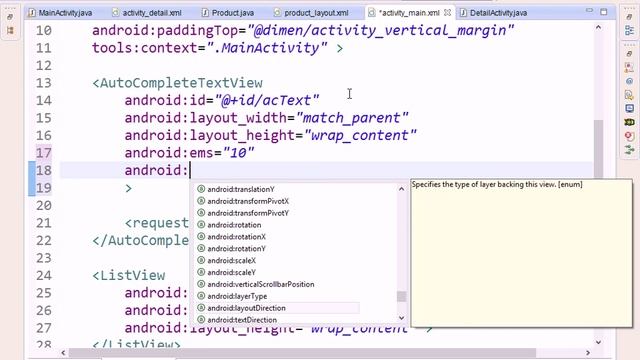The height and width of the screenshot is (360, 640).
Task: Click the closing > bracket on line 19
Action: 129,188
